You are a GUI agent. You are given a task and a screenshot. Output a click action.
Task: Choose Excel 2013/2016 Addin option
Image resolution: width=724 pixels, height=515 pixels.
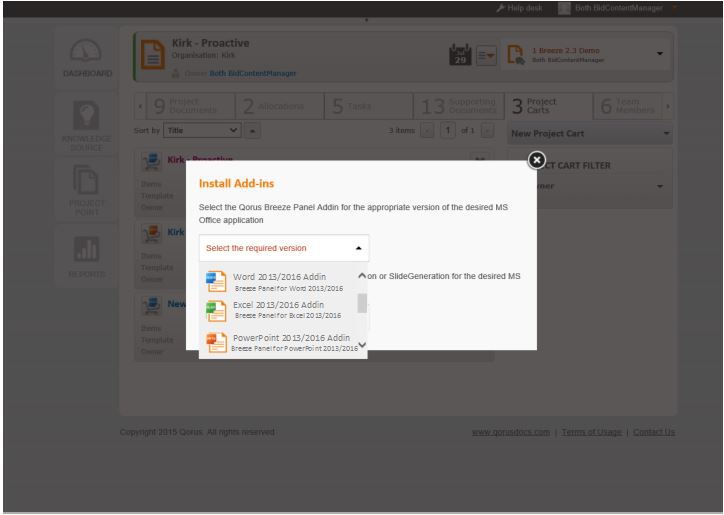(x=279, y=309)
